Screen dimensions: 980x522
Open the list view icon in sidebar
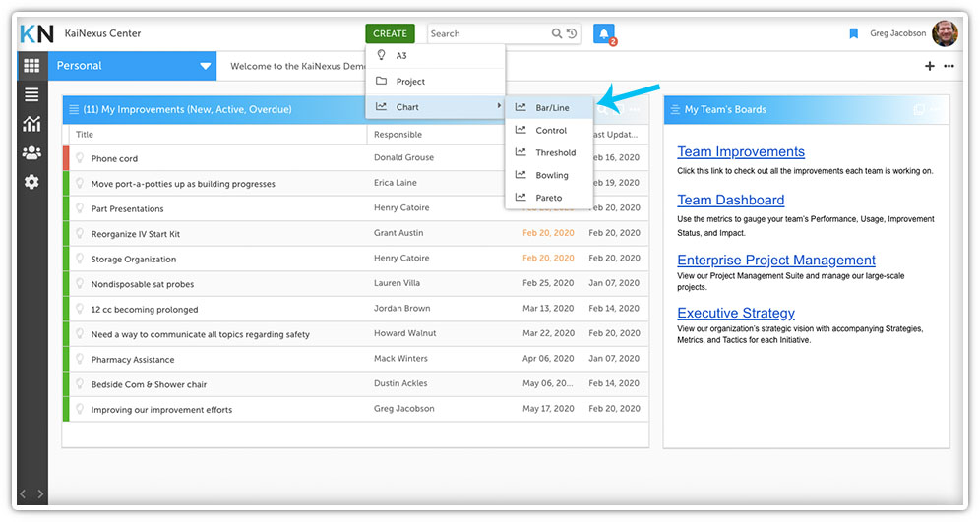pyautogui.click(x=31, y=94)
